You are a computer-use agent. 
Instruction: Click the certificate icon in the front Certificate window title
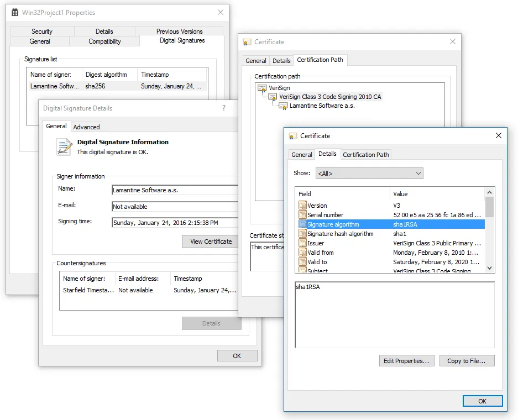[x=292, y=136]
